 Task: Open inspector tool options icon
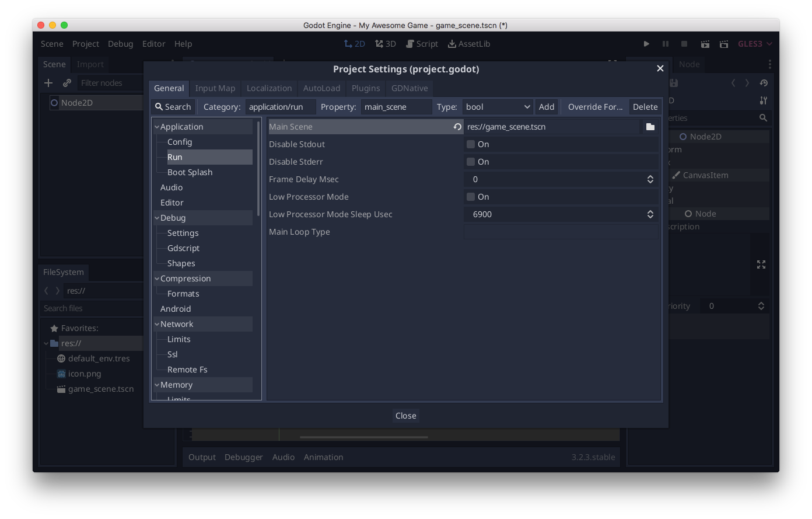coord(764,100)
